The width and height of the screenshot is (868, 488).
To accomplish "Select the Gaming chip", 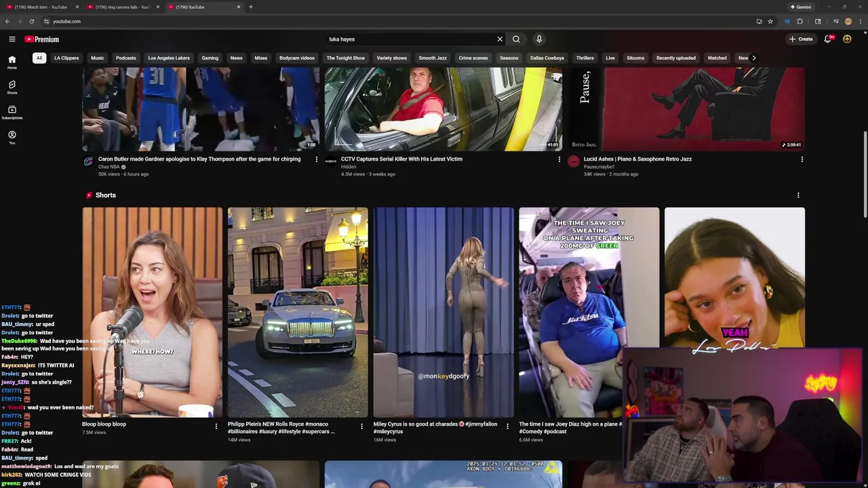I will click(x=210, y=58).
